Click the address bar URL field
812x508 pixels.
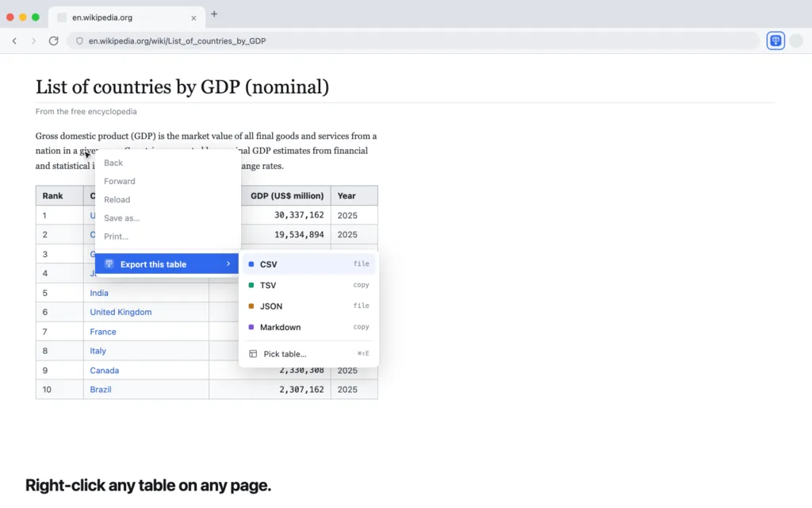coord(413,41)
